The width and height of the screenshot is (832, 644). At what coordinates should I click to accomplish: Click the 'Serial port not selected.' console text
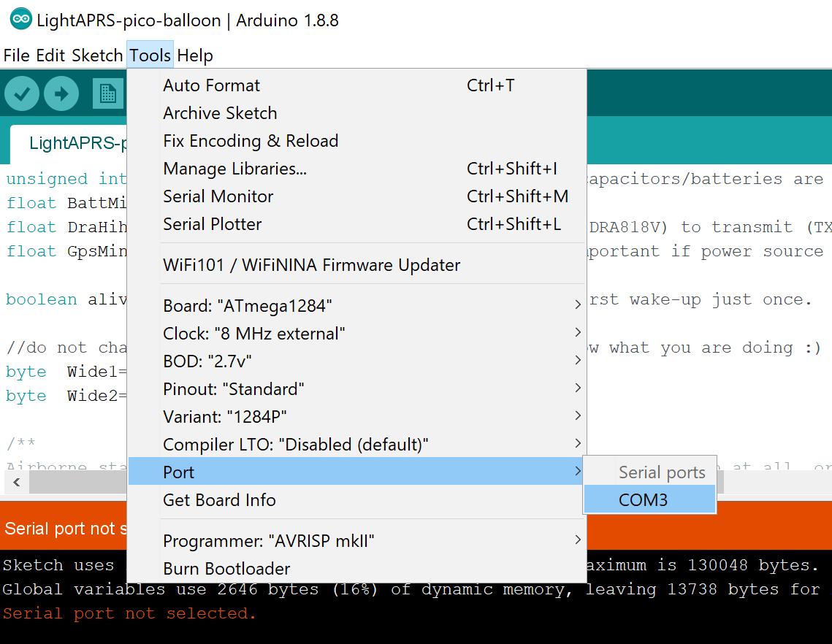click(x=129, y=613)
